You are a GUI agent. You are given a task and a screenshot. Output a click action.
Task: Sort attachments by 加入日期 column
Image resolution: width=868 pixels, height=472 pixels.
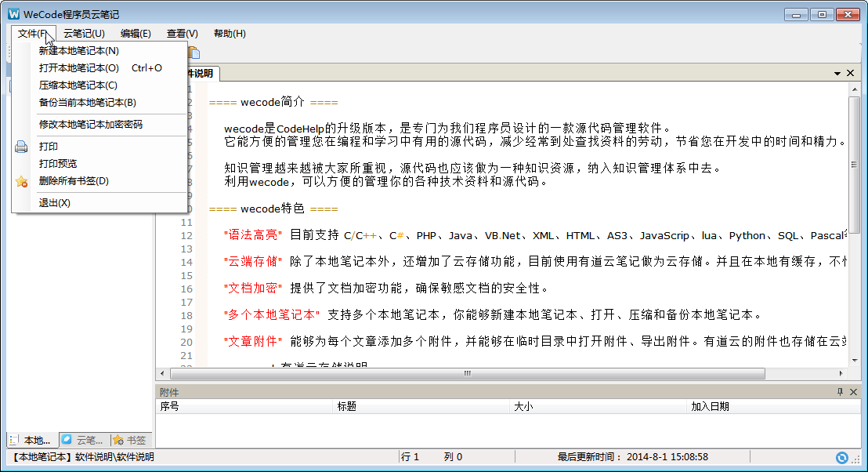coord(773,407)
